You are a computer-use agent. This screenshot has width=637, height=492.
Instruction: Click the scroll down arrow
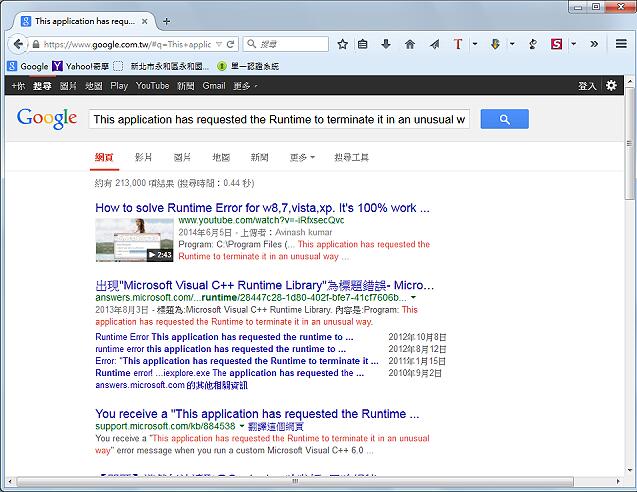[629, 470]
